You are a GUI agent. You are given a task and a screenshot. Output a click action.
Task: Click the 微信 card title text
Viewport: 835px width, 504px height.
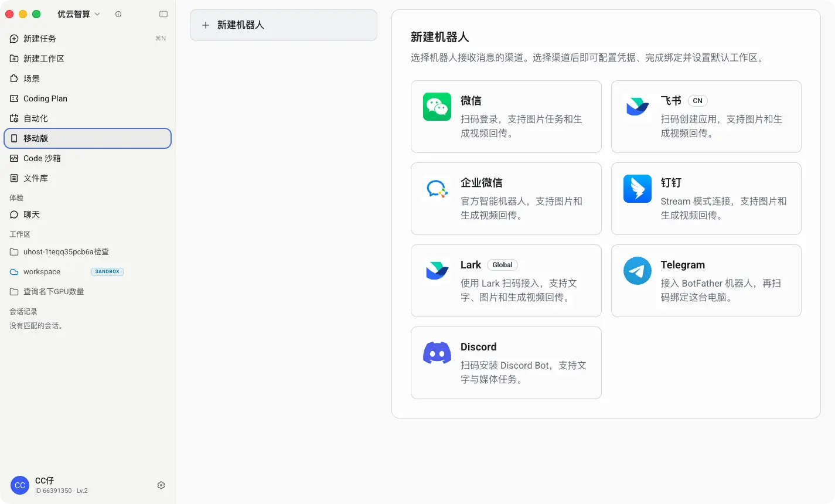pyautogui.click(x=471, y=101)
